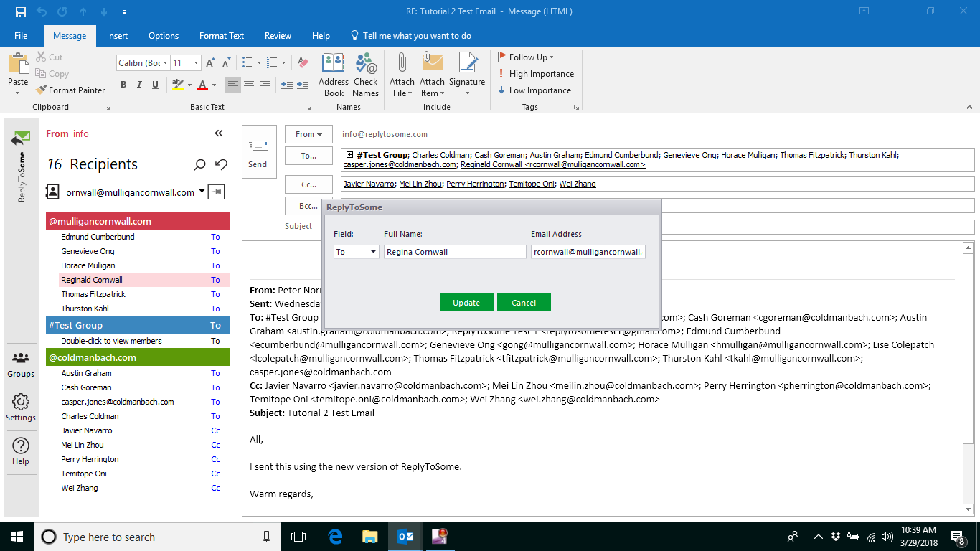Click the Update button in the dialog

[466, 303]
